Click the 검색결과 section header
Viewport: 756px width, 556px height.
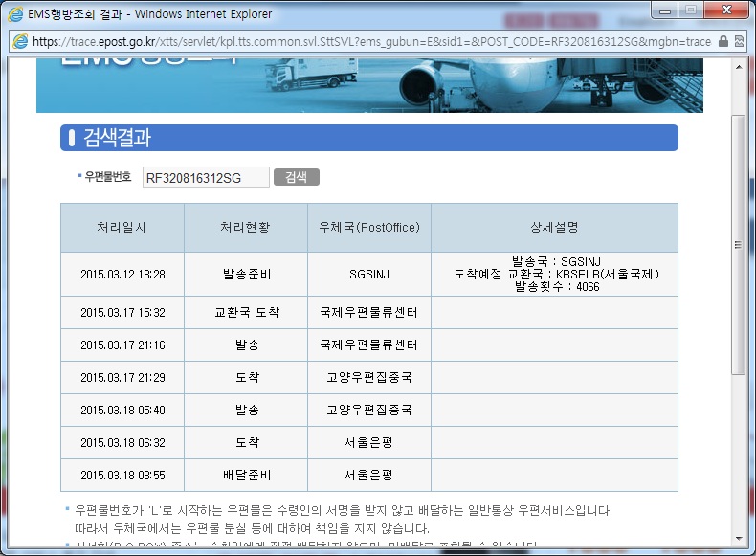click(368, 138)
